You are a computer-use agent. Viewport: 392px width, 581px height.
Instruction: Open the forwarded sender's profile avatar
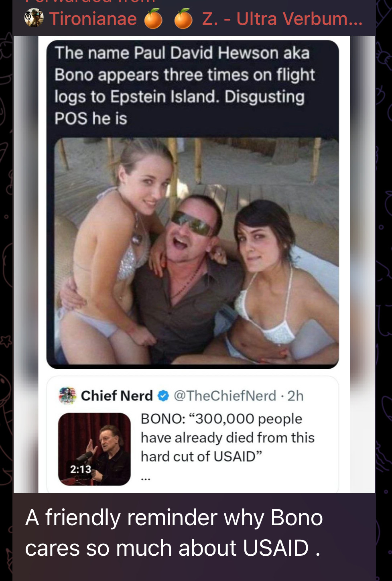coord(34,18)
